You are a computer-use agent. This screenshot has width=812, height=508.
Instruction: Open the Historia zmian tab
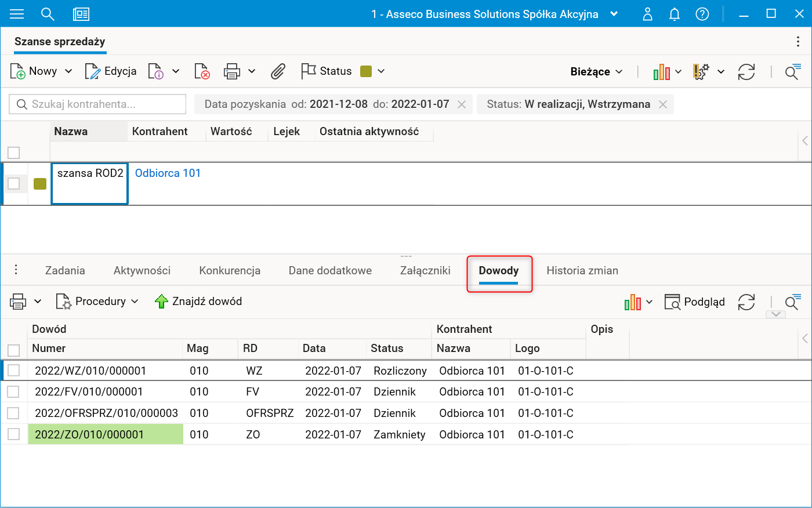(582, 271)
